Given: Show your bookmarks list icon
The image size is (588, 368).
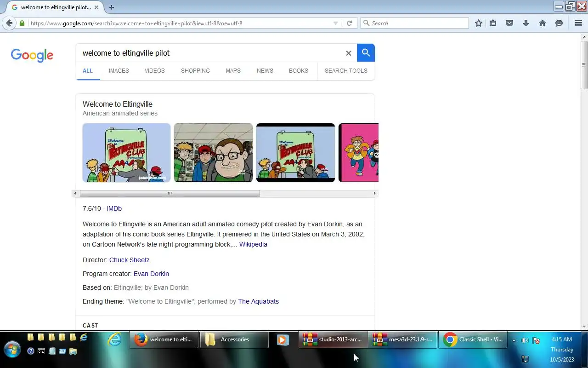Looking at the screenshot, I should (493, 23).
